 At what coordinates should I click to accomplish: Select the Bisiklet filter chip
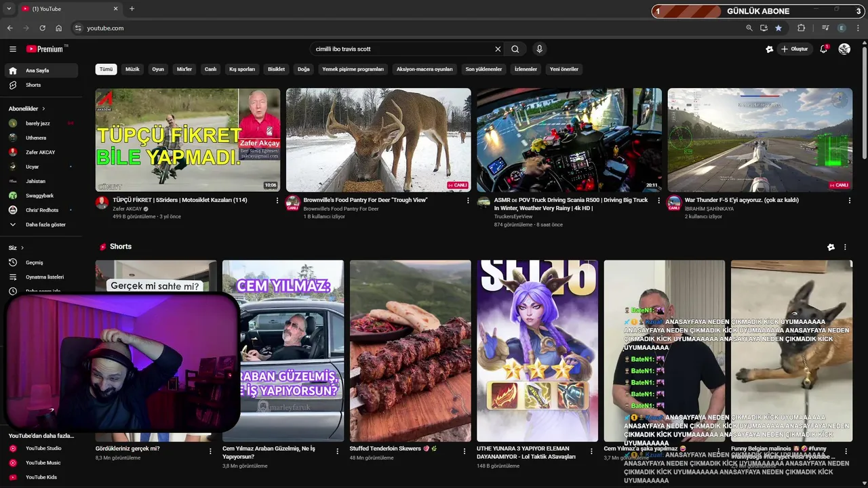click(276, 69)
